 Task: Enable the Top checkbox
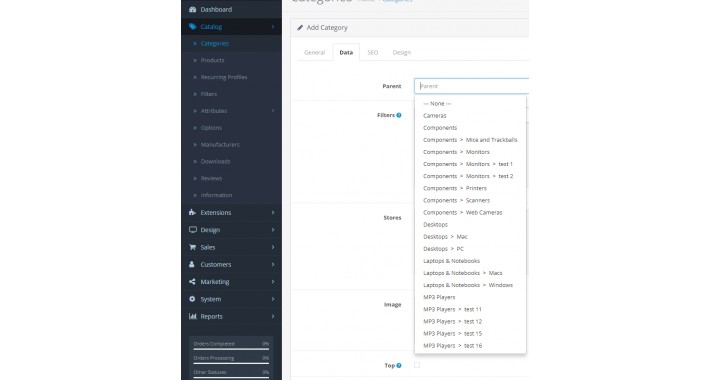pyautogui.click(x=417, y=365)
